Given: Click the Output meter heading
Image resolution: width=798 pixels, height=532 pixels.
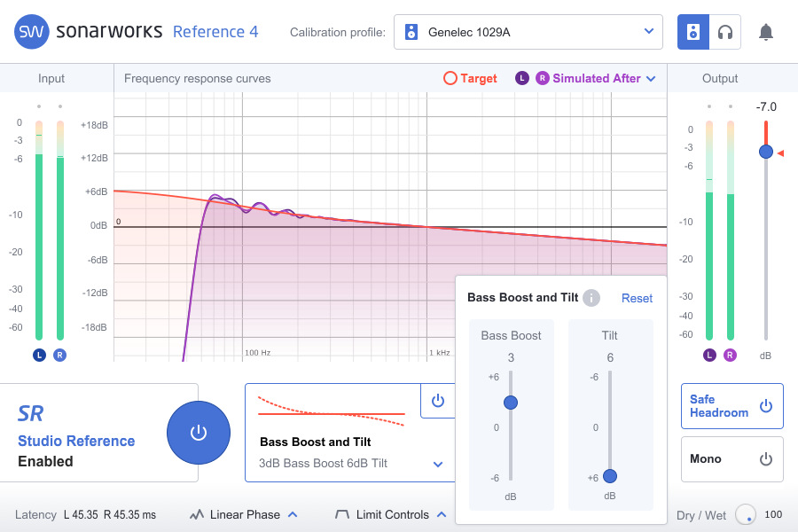Looking at the screenshot, I should [x=720, y=78].
